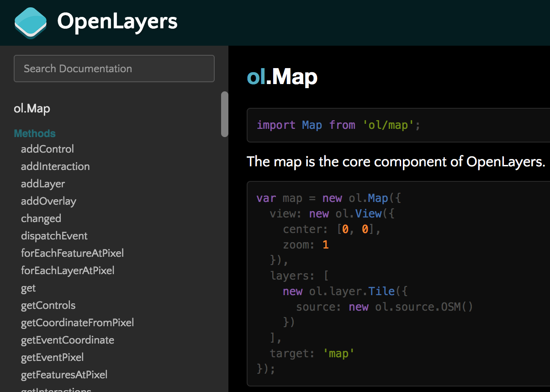
Task: Click the Methods section heading
Action: pos(35,133)
